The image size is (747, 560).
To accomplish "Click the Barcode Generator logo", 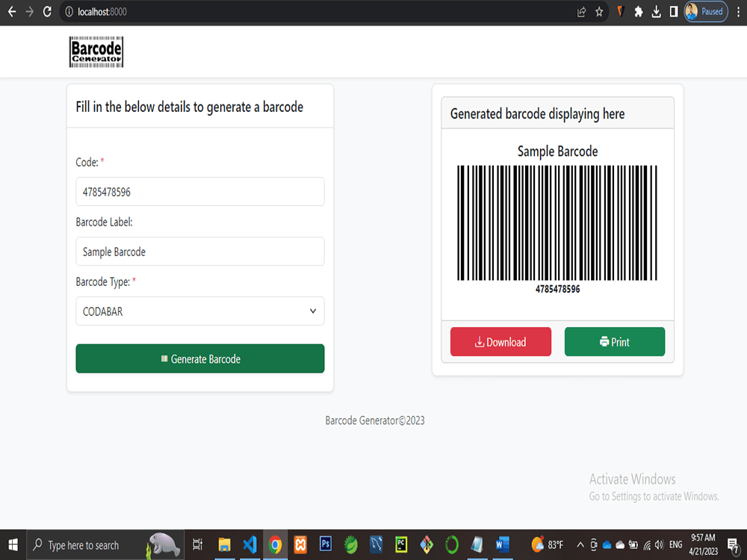I will point(96,52).
